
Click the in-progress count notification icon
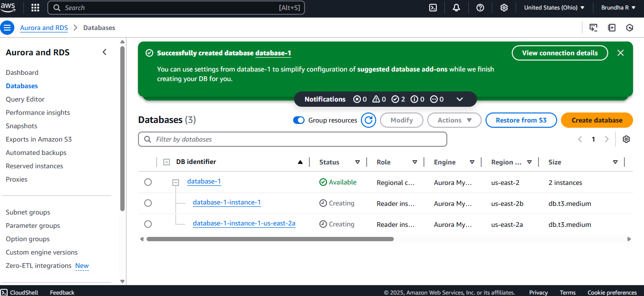pos(434,99)
